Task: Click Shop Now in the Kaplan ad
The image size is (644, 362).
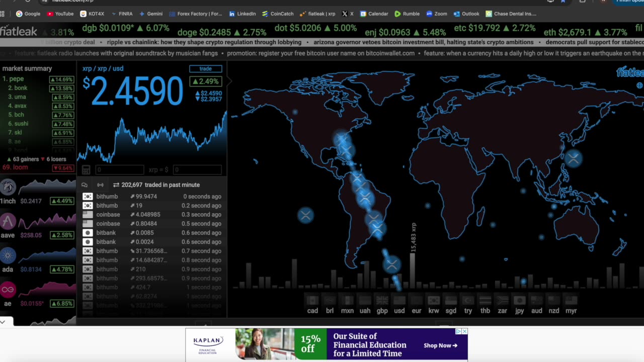Action: [440, 345]
